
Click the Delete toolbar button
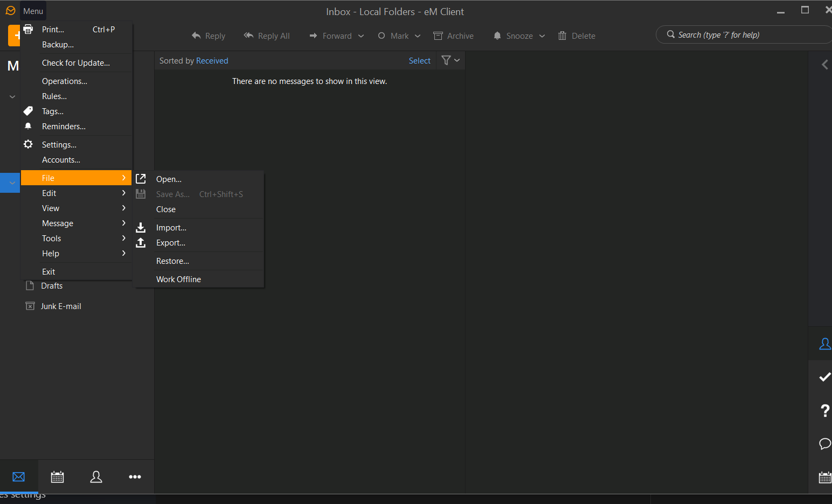tap(577, 36)
